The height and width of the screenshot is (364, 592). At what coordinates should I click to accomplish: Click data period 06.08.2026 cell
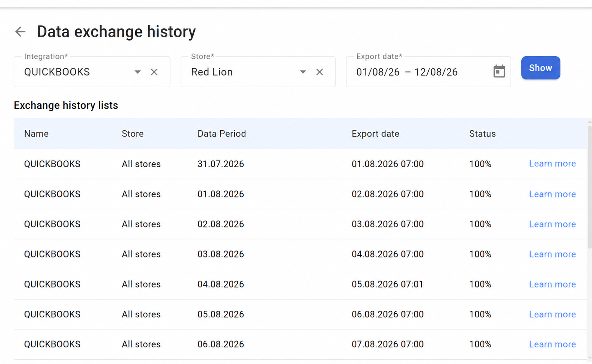[x=221, y=344]
